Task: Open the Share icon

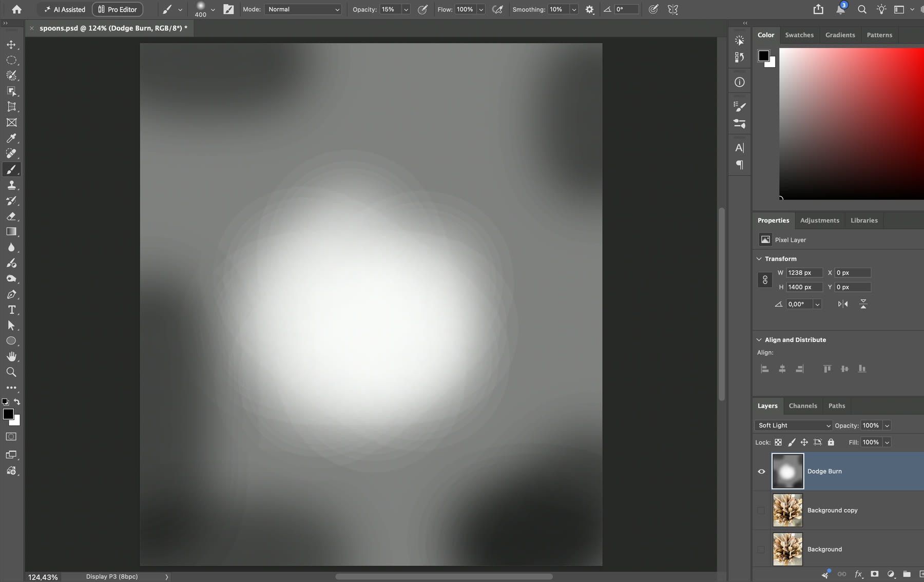Action: (x=818, y=9)
